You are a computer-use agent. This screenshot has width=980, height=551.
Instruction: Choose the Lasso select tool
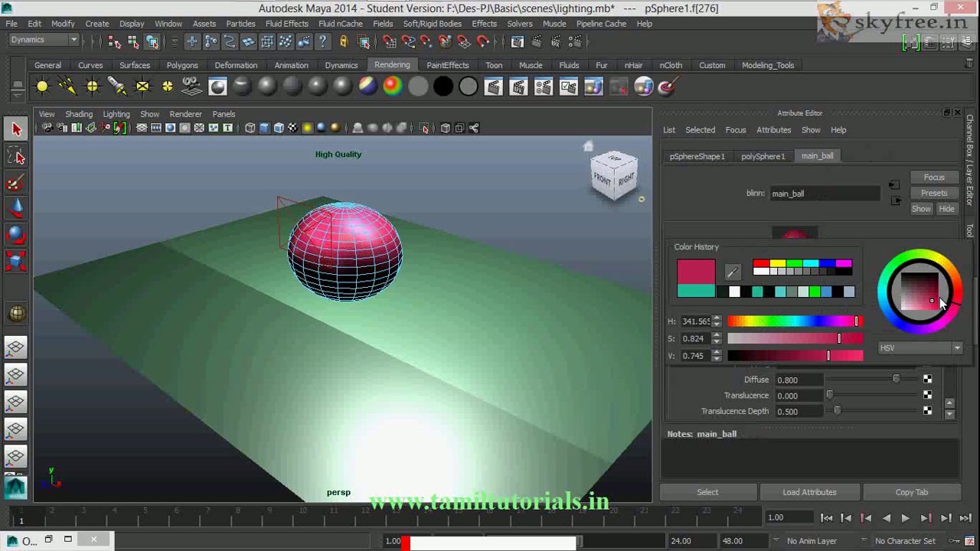(x=16, y=156)
